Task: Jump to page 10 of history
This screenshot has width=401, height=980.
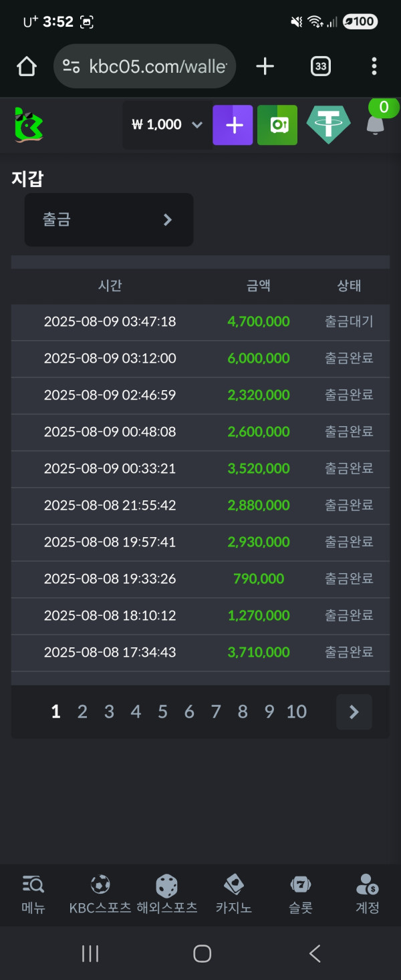Action: [x=297, y=712]
